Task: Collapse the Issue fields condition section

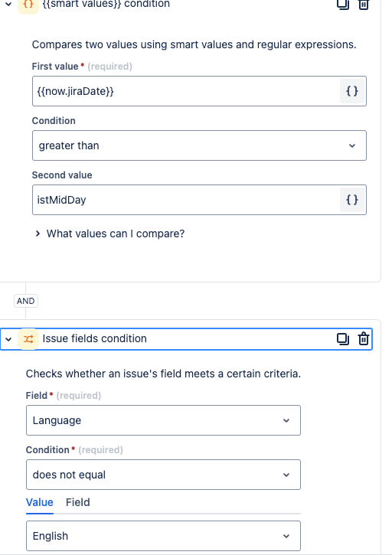Action: pos(8,339)
